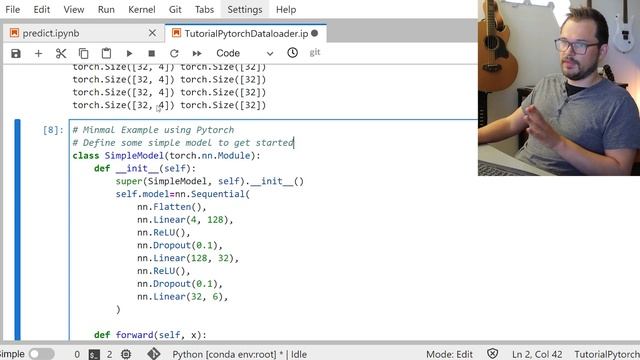Click the TutorialPytorch name in status bar
Screen dimensions: 640x360
607,354
